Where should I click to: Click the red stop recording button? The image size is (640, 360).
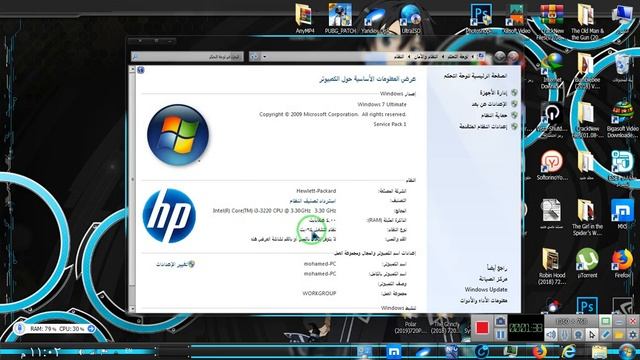tap(482, 328)
